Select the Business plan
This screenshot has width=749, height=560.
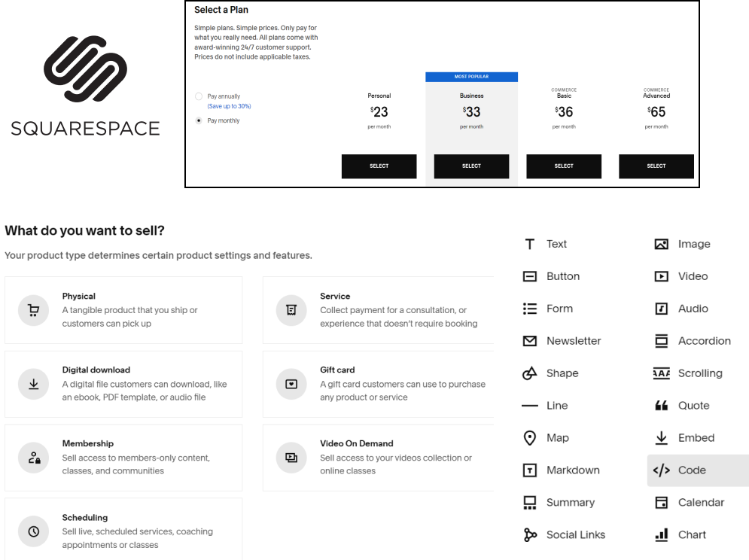tap(471, 166)
